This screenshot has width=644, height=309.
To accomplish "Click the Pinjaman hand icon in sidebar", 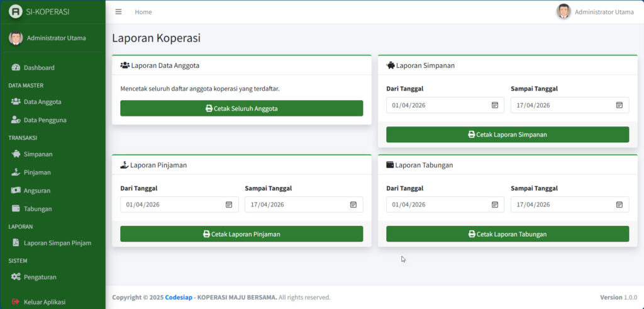I will (x=16, y=172).
